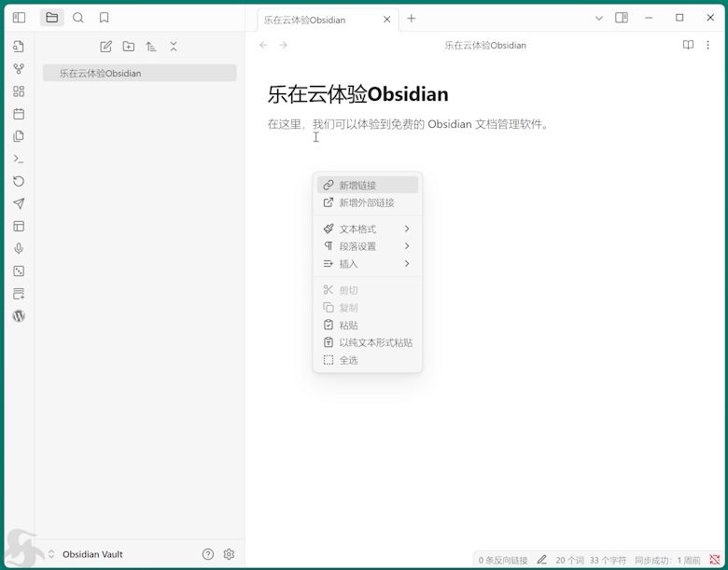The image size is (728, 570).
Task: Click the 剪切 menu entry
Action: pos(368,290)
